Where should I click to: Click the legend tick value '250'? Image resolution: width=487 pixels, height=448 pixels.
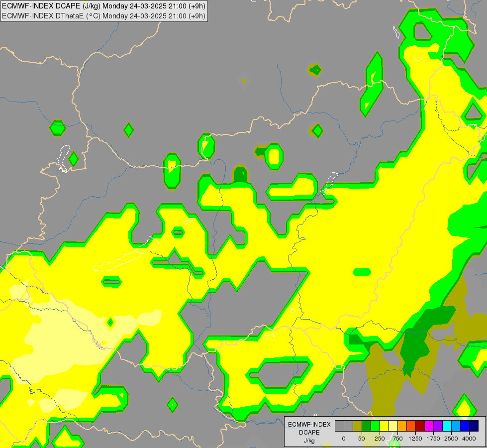(380, 439)
